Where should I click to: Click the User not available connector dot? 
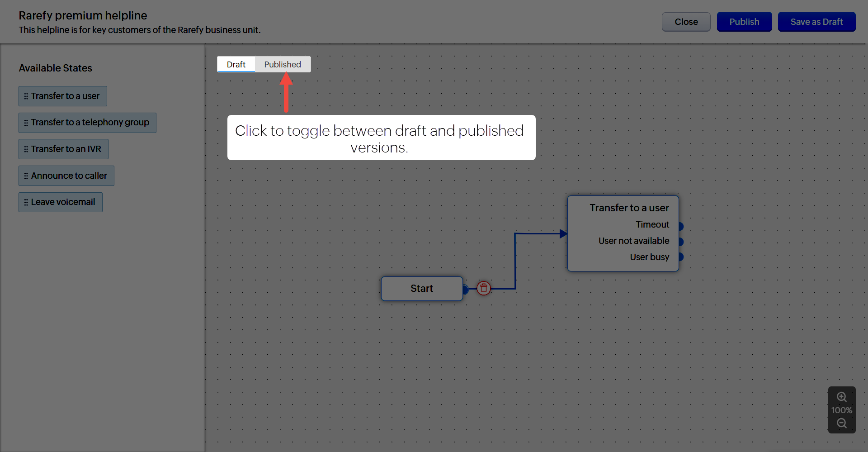pyautogui.click(x=680, y=242)
